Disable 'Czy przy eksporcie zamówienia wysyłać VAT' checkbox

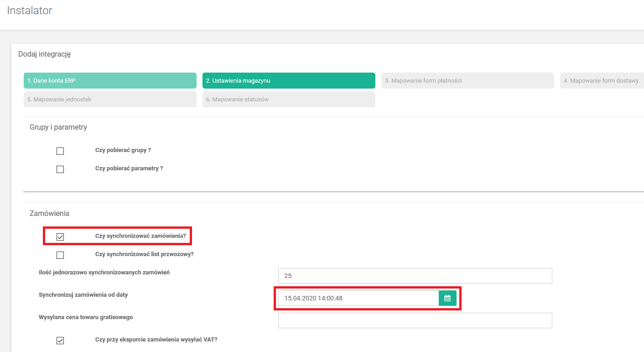click(x=60, y=341)
